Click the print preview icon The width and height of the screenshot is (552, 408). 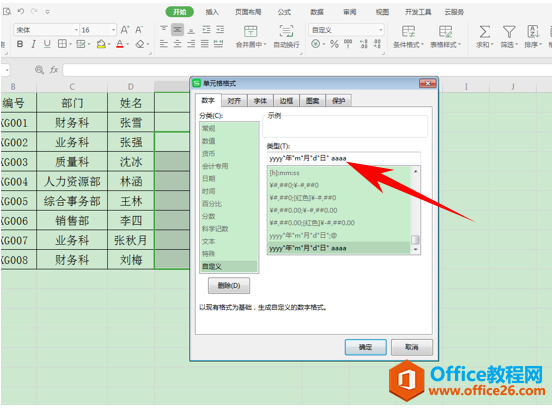click(7, 12)
